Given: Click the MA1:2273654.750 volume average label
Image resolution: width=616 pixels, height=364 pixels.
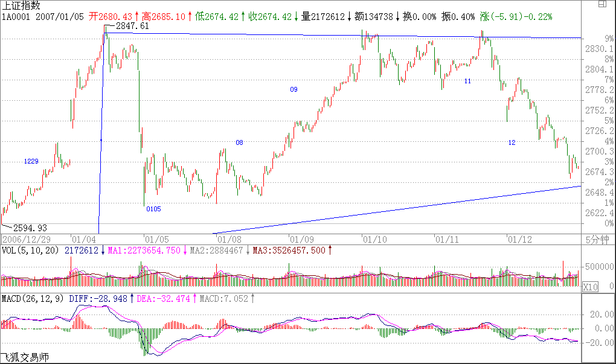Looking at the screenshot, I should [143, 250].
